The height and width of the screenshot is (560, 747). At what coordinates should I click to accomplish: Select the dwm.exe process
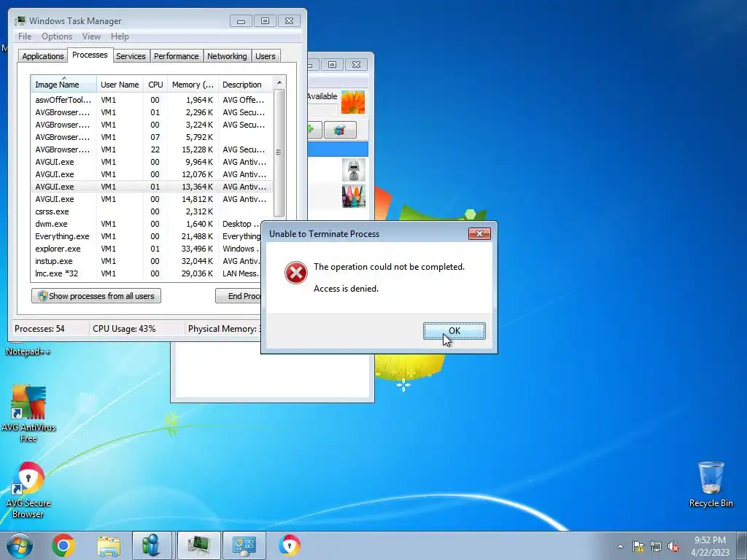[x=147, y=224]
